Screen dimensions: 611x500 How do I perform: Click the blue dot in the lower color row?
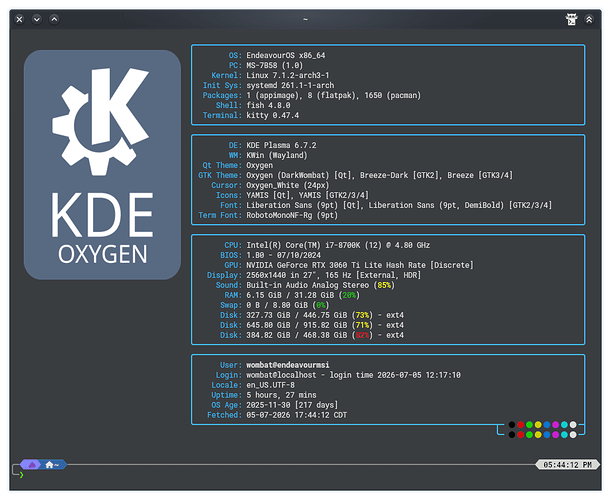point(547,435)
